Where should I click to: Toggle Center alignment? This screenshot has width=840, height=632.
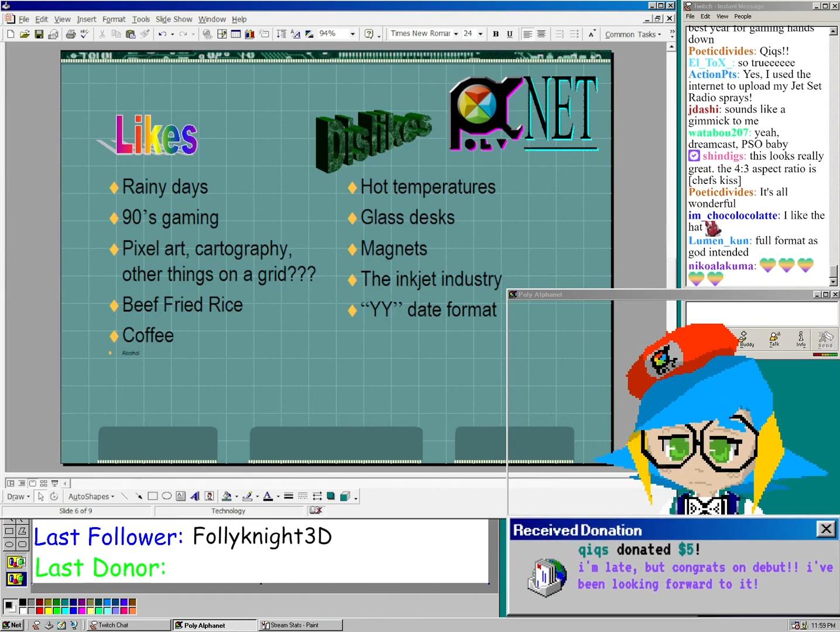pyautogui.click(x=541, y=34)
